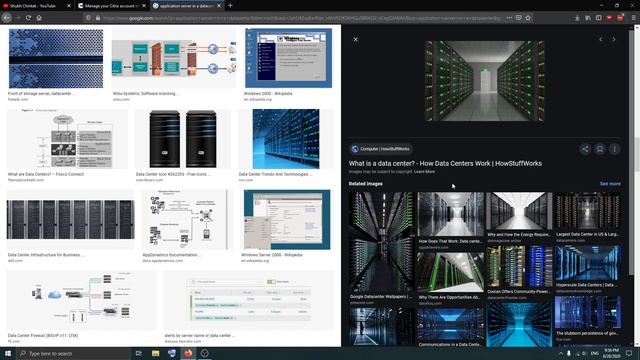Viewport: 640px width, 360px height.
Task: Open the microphone tray icon
Action: (569, 353)
